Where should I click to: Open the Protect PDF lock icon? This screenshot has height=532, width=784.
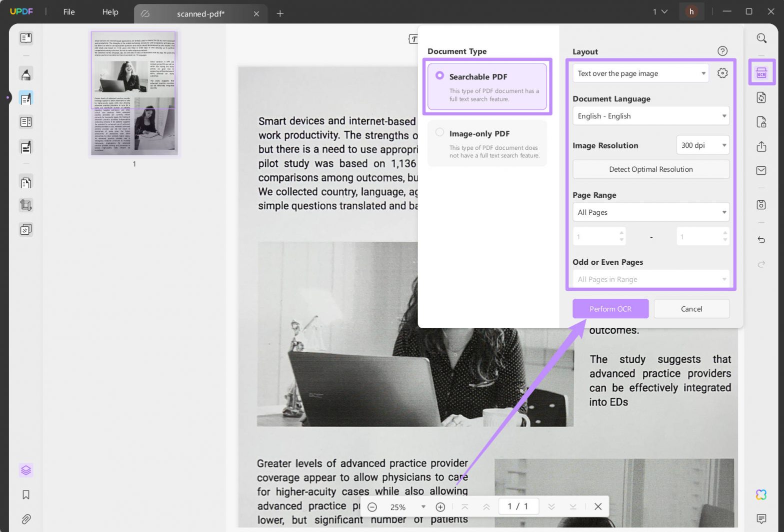point(761,122)
